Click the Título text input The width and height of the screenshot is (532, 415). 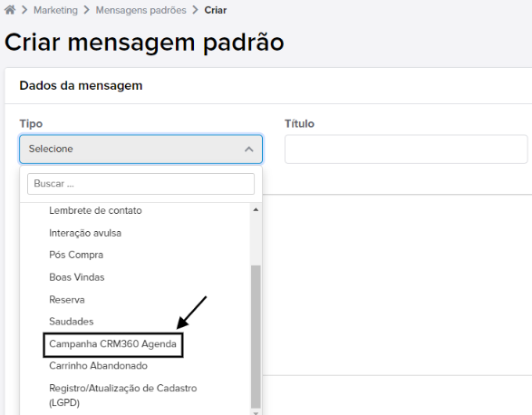pyautogui.click(x=406, y=150)
